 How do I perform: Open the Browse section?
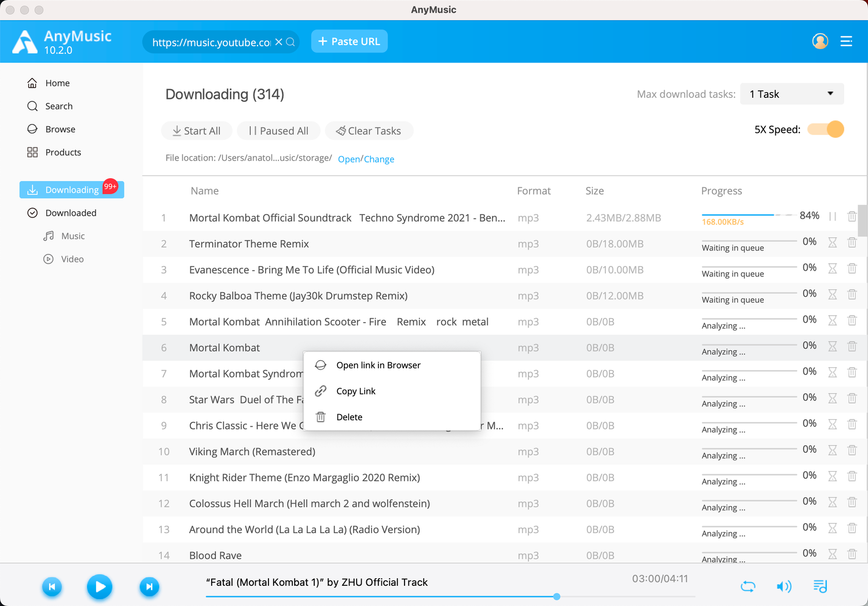(x=51, y=130)
